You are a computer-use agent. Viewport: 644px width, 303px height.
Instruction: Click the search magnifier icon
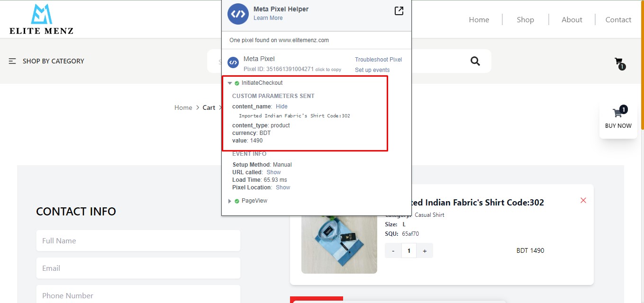475,61
